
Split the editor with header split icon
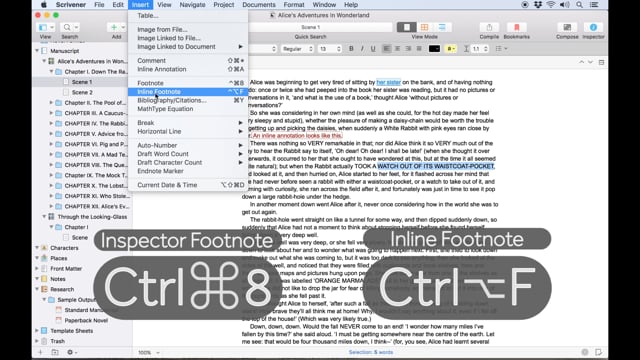pos(601,62)
